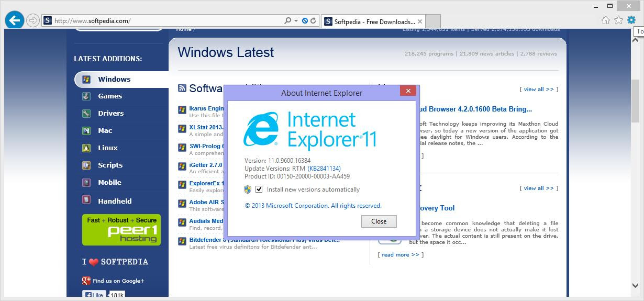This screenshot has height=301, width=644.
Task: Open the Adobe AIR software link
Action: click(x=206, y=202)
